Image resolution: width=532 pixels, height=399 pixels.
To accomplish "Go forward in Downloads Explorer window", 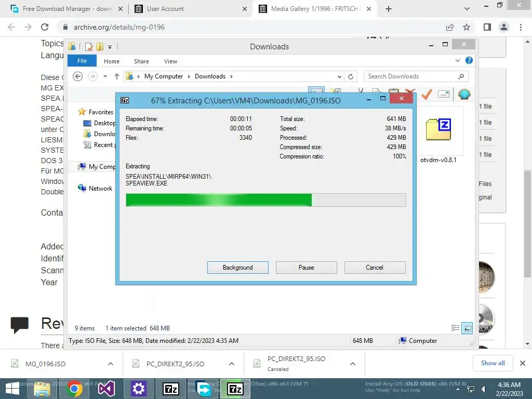I will point(92,76).
